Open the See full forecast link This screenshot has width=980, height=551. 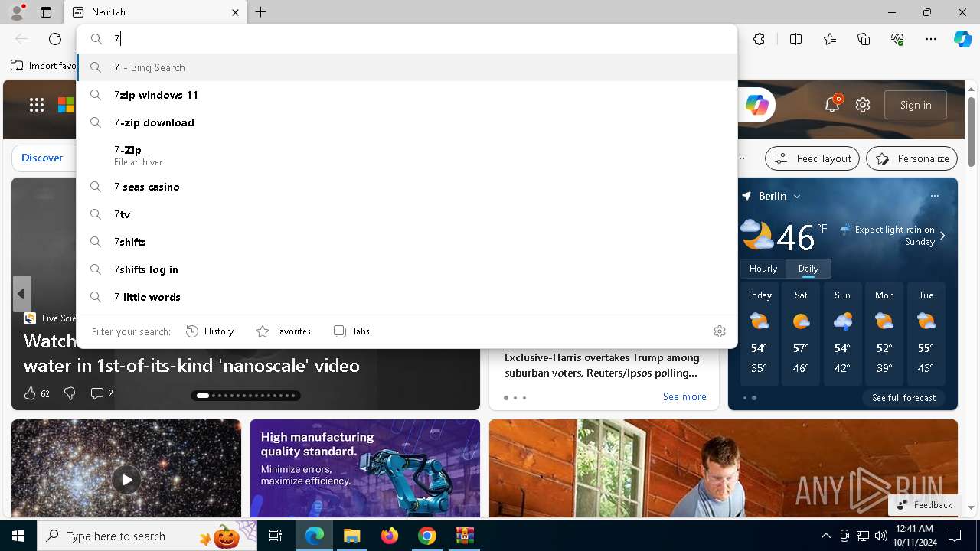pyautogui.click(x=903, y=398)
